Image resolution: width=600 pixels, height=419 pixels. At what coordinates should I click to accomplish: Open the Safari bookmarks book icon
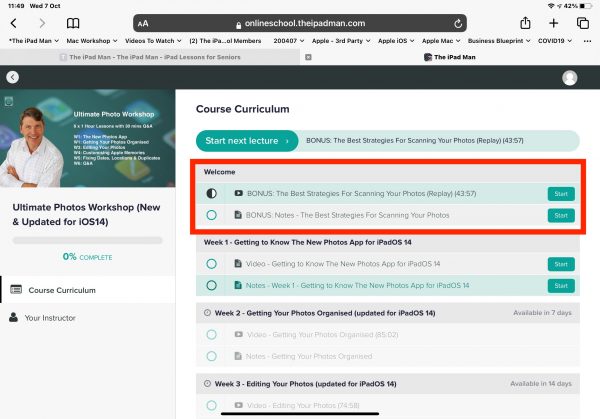(73, 23)
